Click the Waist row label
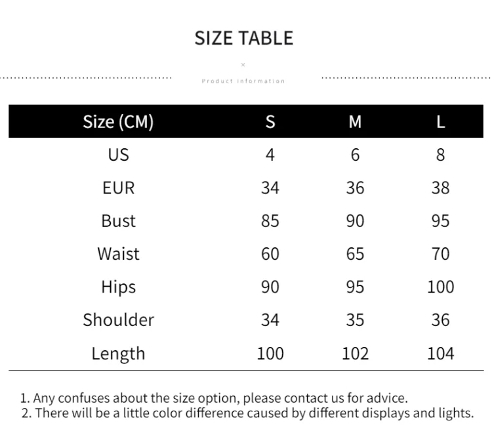Screen dimensions: 492x448 [118, 254]
